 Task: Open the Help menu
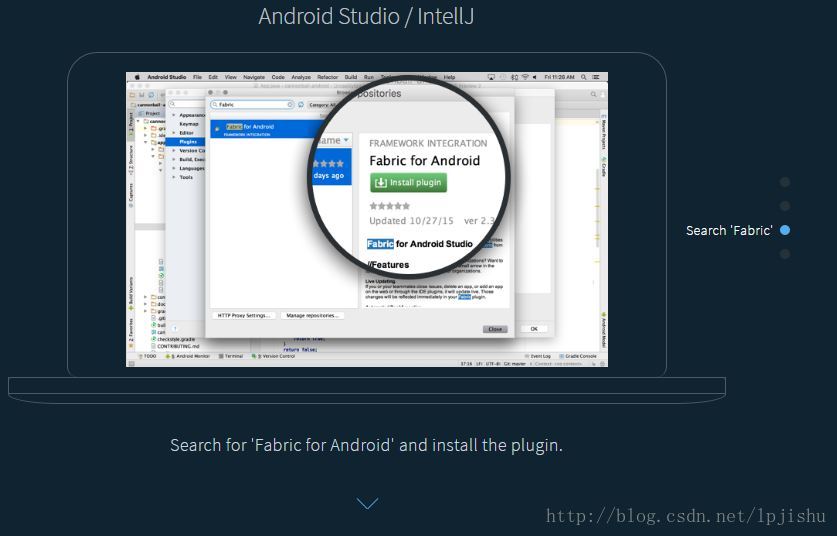point(449,77)
